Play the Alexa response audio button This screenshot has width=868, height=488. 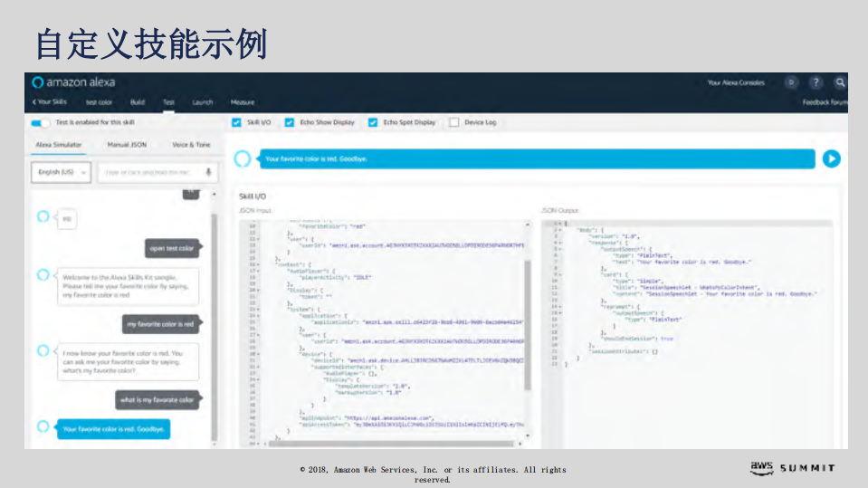tap(832, 159)
